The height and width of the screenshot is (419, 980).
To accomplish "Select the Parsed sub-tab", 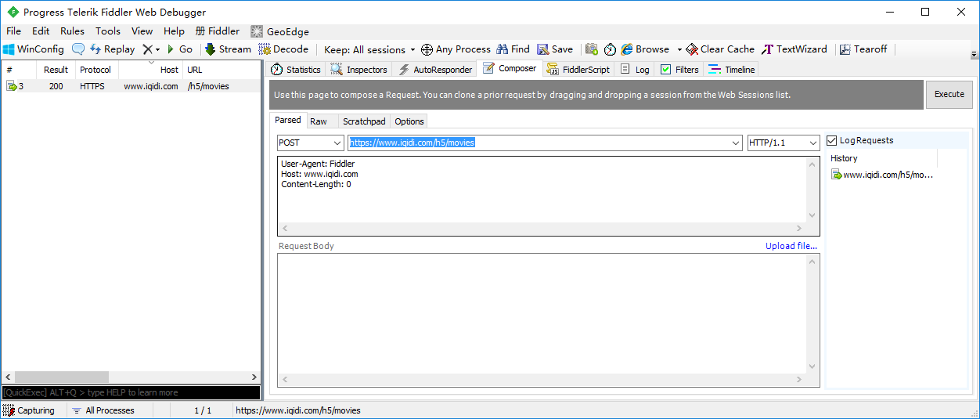I will [x=287, y=121].
